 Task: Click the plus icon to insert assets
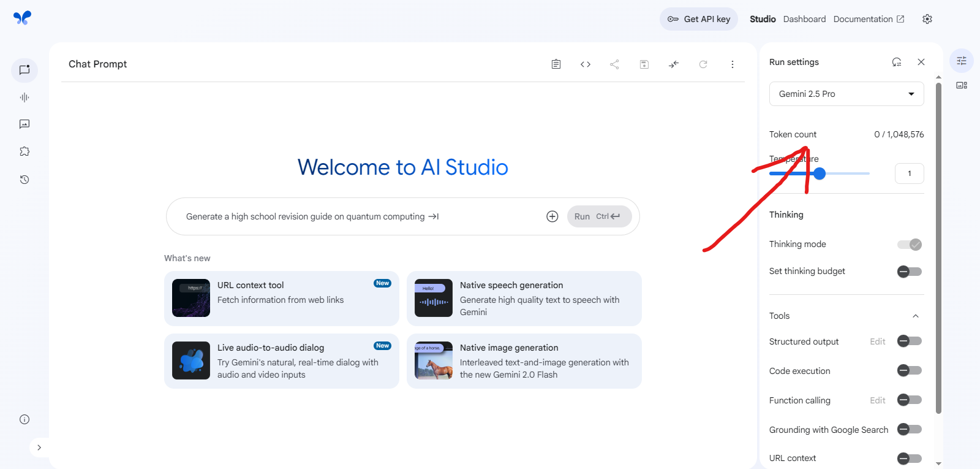[552, 216]
